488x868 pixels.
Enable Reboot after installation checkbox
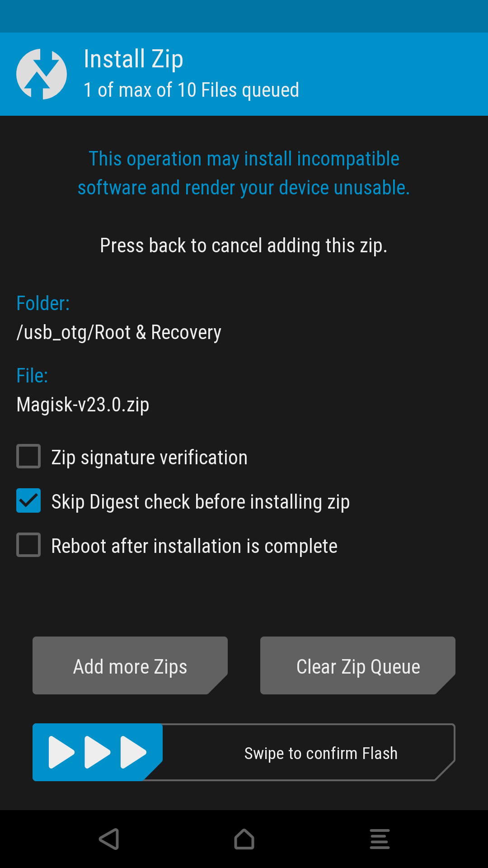[28, 545]
